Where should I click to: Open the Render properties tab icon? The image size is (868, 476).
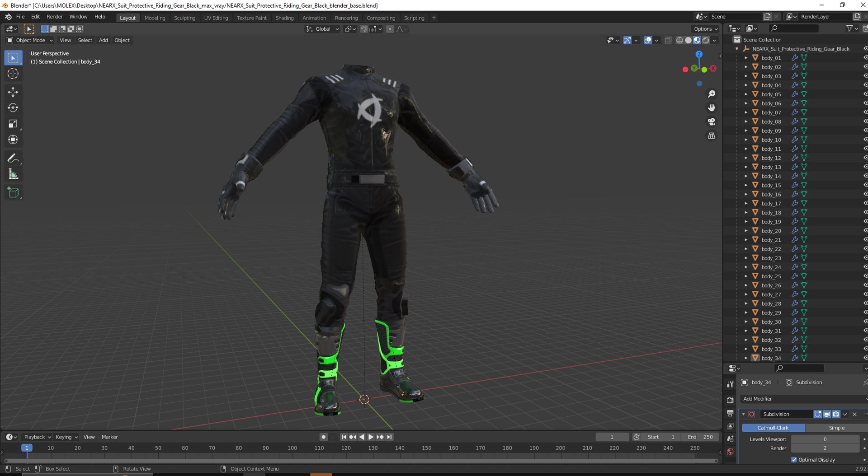click(730, 400)
